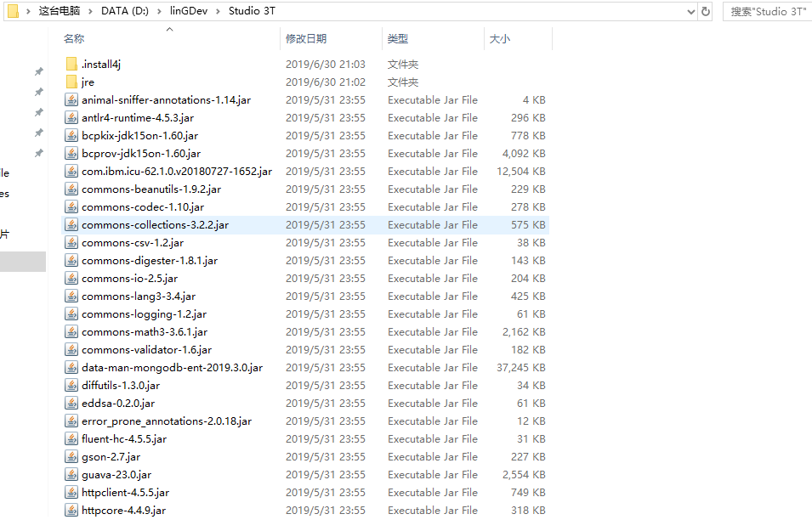Click the 2,162 KB size cell
The width and height of the screenshot is (812, 531).
pyautogui.click(x=524, y=331)
